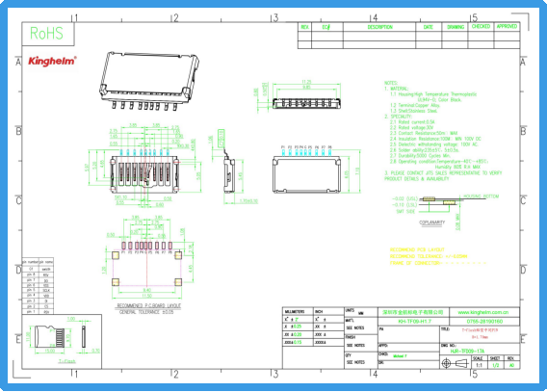Select the 3D isometric connector view

[x=149, y=81]
